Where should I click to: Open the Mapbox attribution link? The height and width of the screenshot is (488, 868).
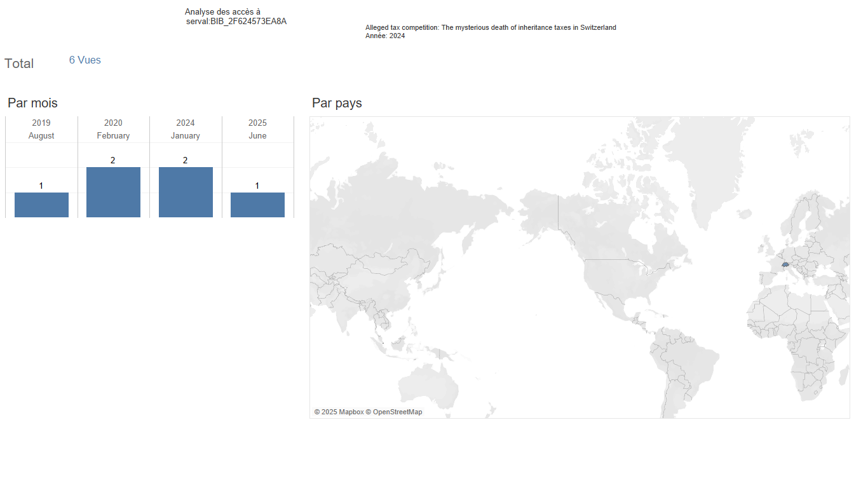point(339,412)
